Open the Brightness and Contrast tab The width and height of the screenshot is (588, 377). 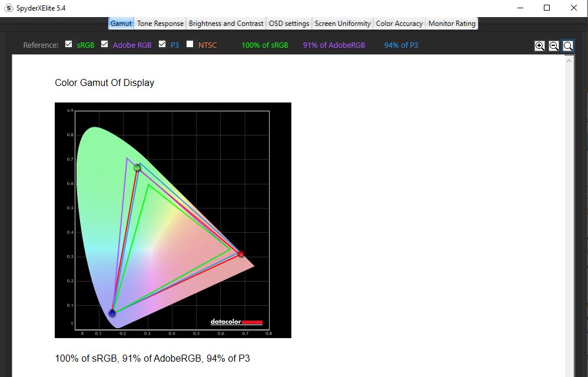226,24
